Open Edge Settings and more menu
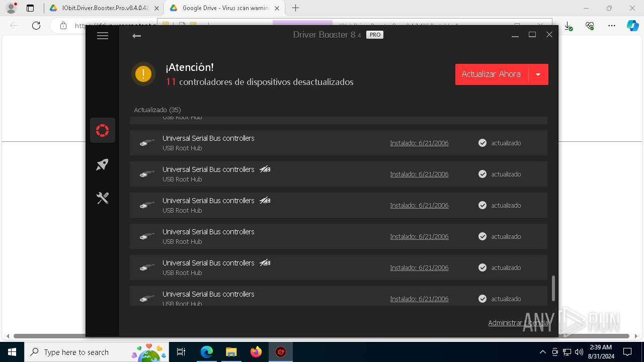The width and height of the screenshot is (644, 362). 612,26
